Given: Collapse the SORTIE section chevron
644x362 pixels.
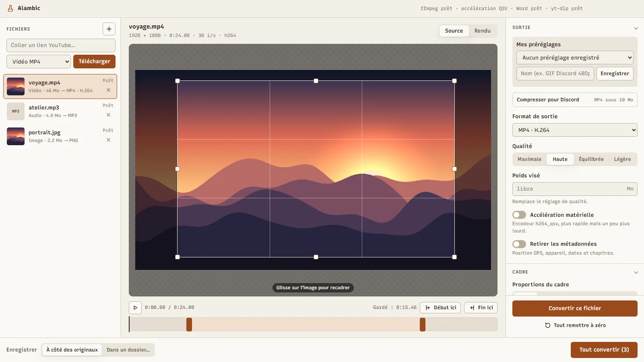Looking at the screenshot, I should (x=636, y=28).
